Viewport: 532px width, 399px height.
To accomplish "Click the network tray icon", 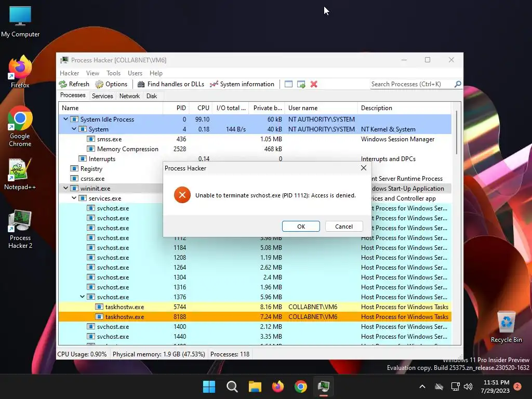I will pyautogui.click(x=455, y=387).
